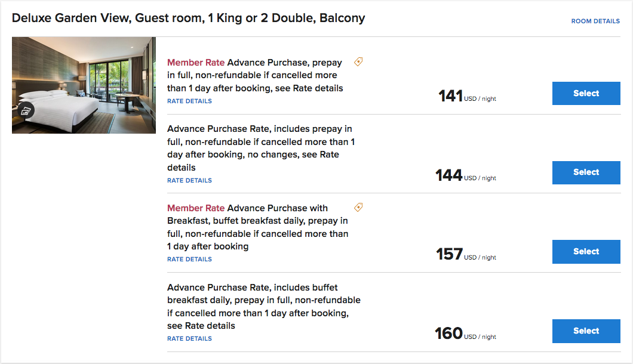This screenshot has width=633, height=364.
Task: Click the 160 USD per night price
Action: [x=465, y=334]
